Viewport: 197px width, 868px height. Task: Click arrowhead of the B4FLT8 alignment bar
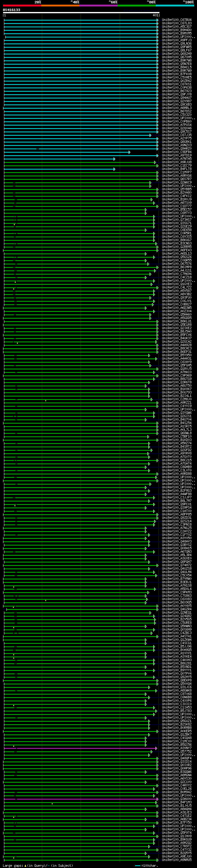click(115, 169)
